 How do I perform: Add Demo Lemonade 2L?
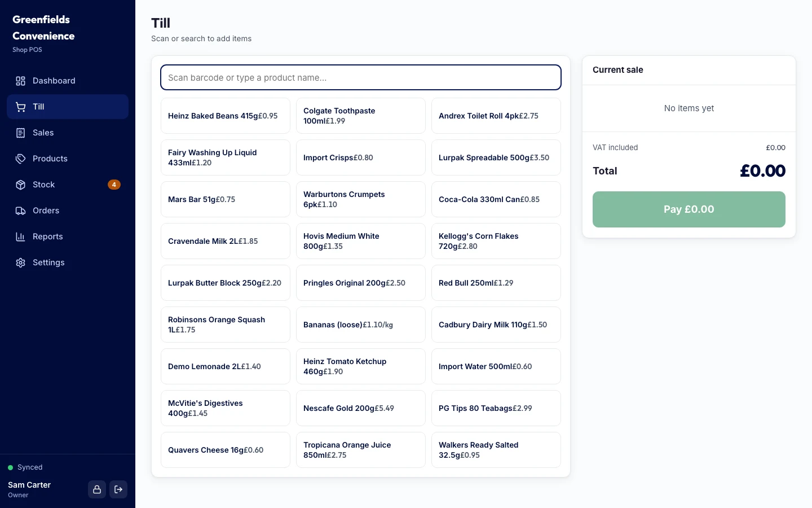(226, 366)
